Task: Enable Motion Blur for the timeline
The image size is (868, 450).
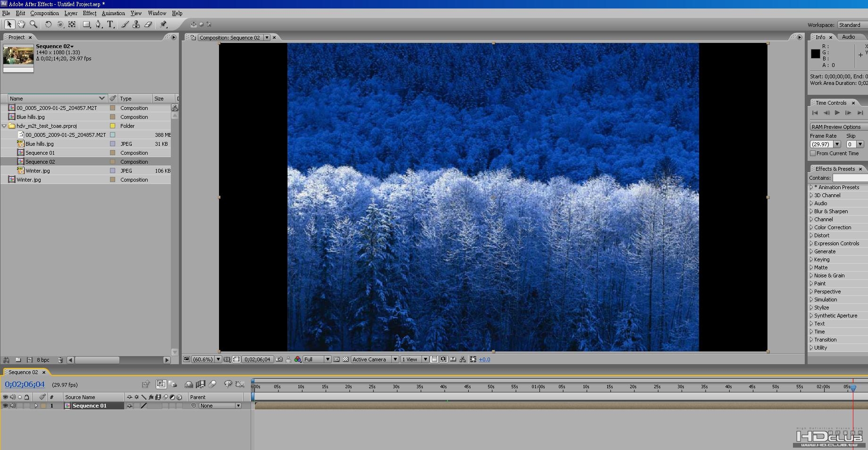Action: pos(212,384)
